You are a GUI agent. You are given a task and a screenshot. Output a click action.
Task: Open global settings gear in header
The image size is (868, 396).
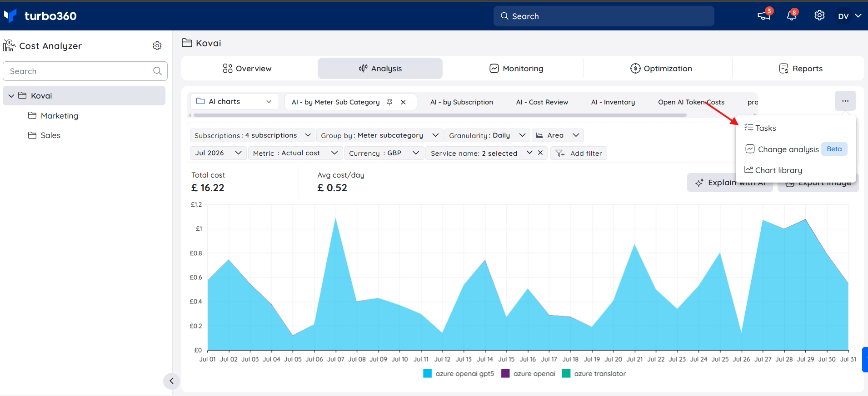coord(819,15)
